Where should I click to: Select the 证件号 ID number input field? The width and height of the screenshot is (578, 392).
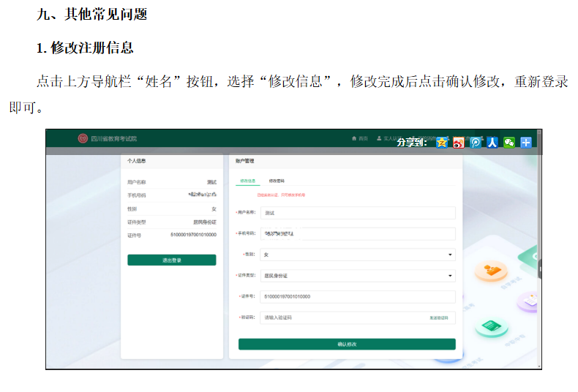(x=357, y=297)
